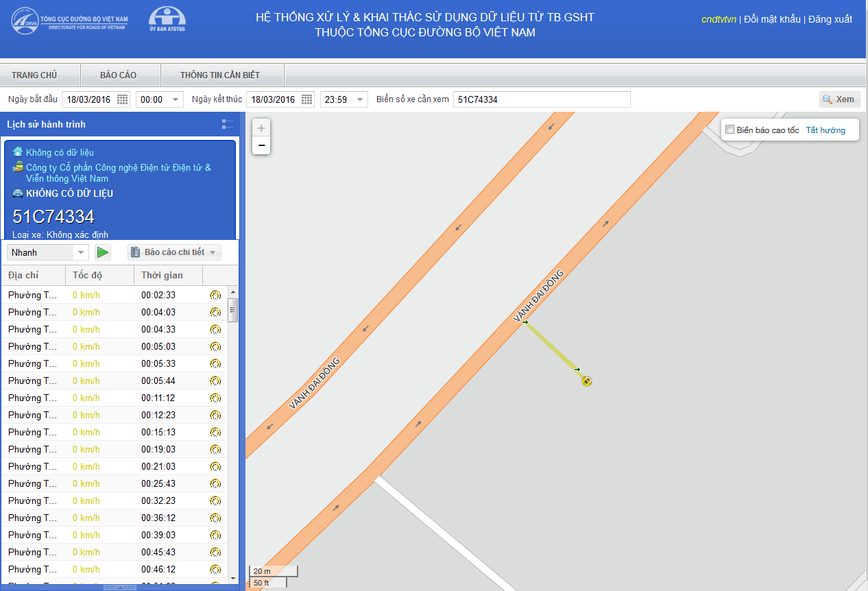Tick the Biển báo cao tốc checkbox

coord(730,130)
